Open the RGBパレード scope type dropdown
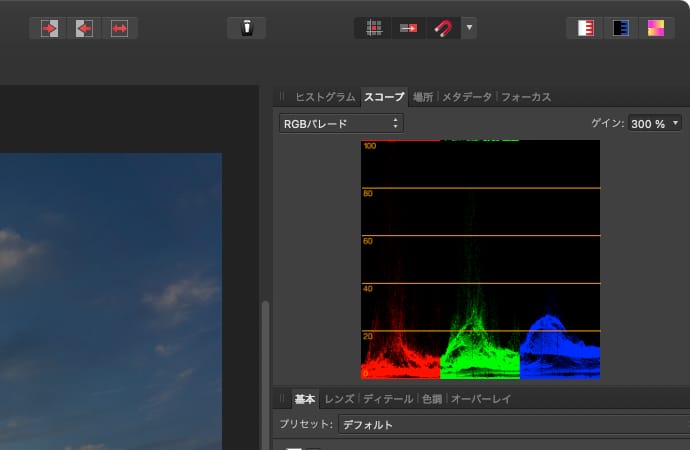Image resolution: width=690 pixels, height=450 pixels. click(340, 124)
